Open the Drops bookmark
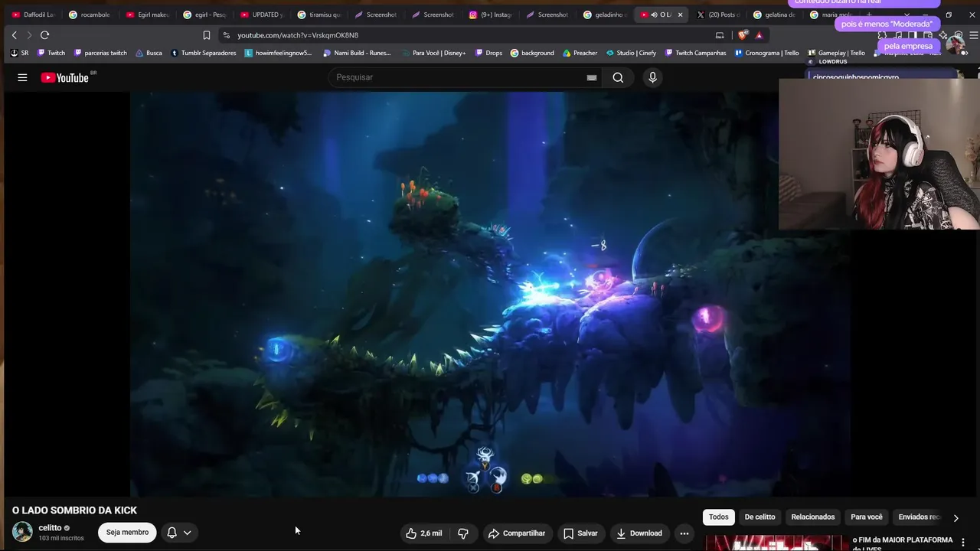The height and width of the screenshot is (551, 980). point(488,53)
